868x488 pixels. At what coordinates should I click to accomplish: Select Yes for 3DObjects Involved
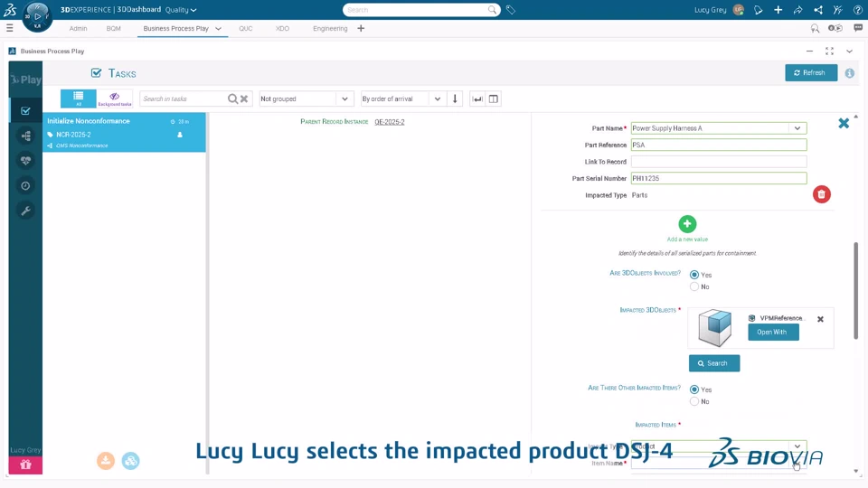click(694, 275)
